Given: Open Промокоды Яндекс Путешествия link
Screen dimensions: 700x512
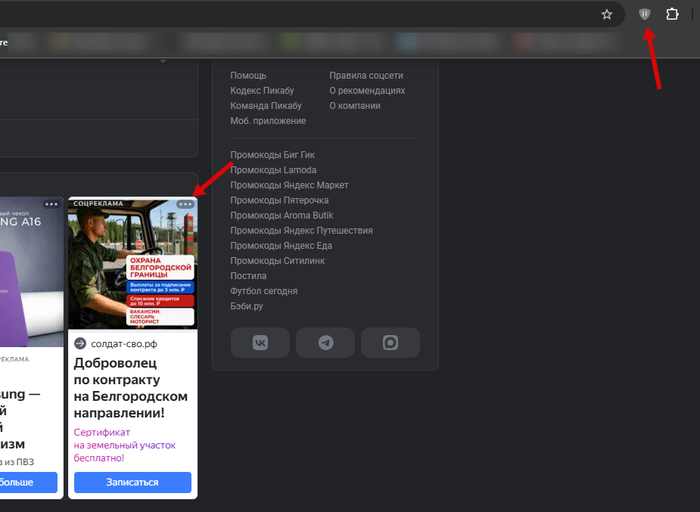Looking at the screenshot, I should (x=301, y=231).
